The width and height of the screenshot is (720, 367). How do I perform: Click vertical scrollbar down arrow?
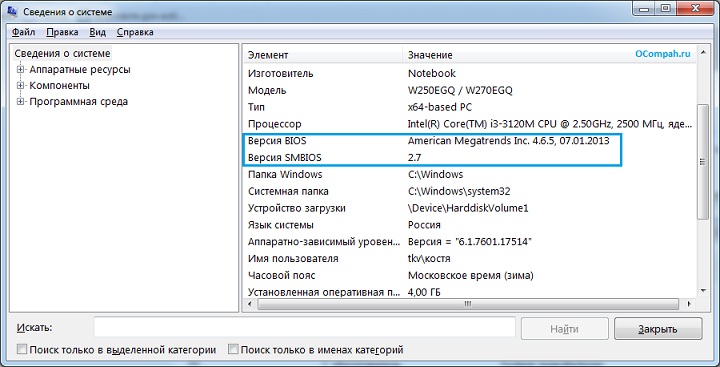(703, 290)
